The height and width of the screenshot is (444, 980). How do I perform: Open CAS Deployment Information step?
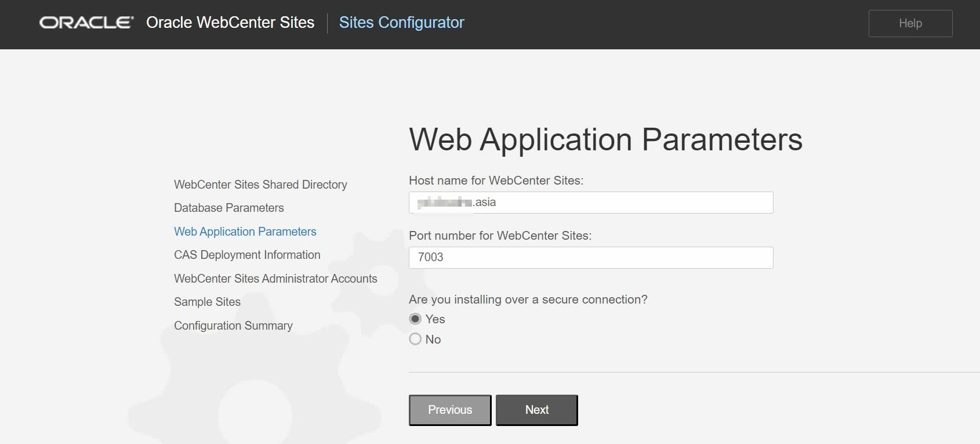click(247, 255)
